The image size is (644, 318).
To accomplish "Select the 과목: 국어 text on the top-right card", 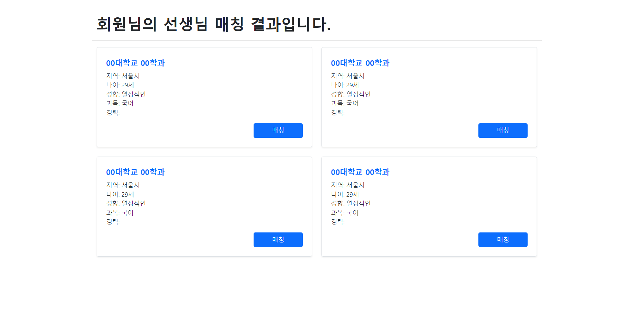I will point(345,103).
